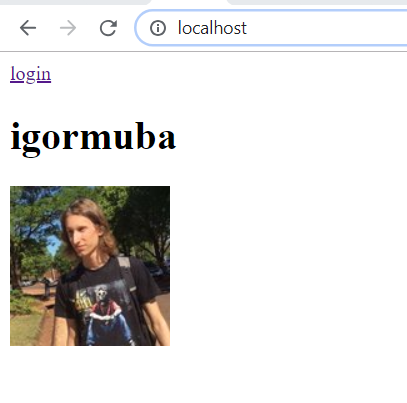The height and width of the screenshot is (403, 407).
Task: Go back to the previous page
Action: [28, 28]
